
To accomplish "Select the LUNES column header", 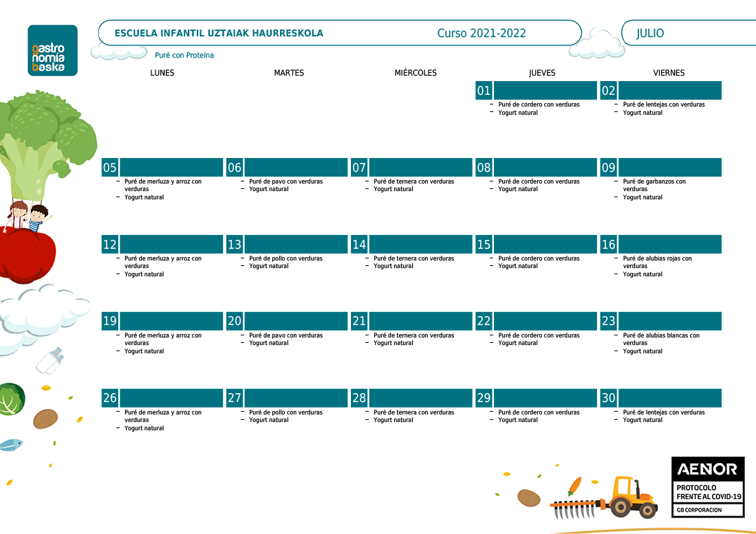I will click(x=162, y=73).
